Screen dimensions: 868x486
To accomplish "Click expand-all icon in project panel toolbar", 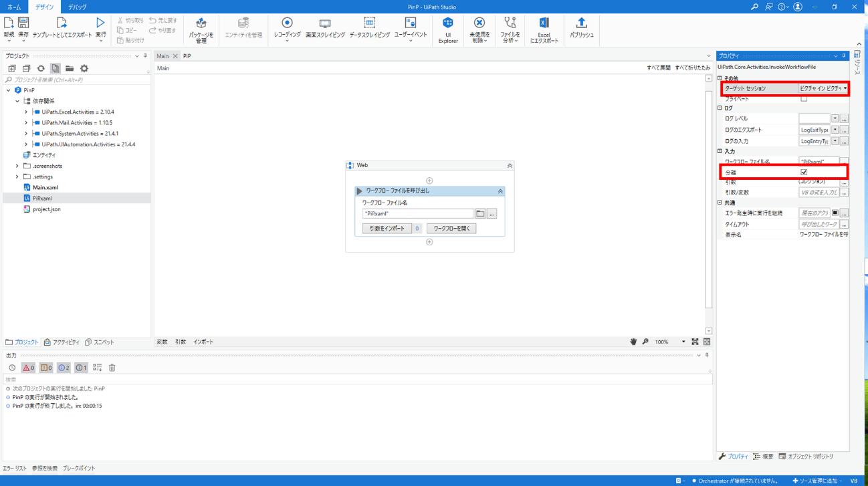I will 12,68.
